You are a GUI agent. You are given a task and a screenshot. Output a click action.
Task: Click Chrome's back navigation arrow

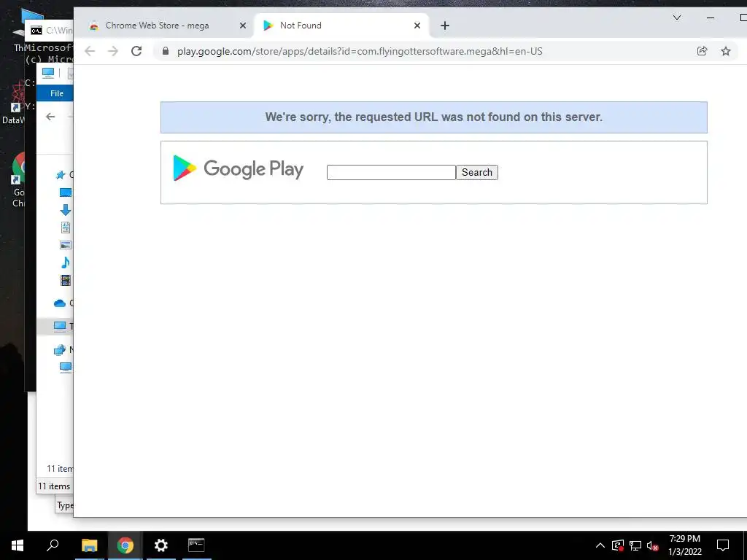(90, 51)
